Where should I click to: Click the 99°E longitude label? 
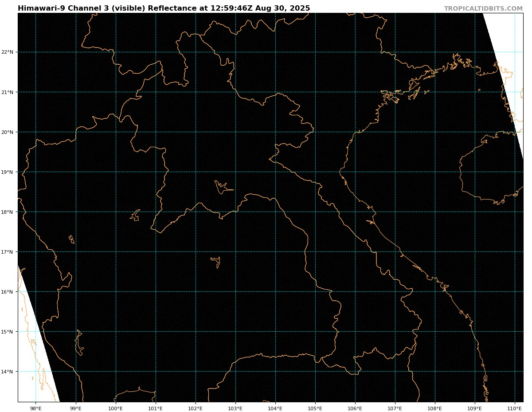[76, 408]
